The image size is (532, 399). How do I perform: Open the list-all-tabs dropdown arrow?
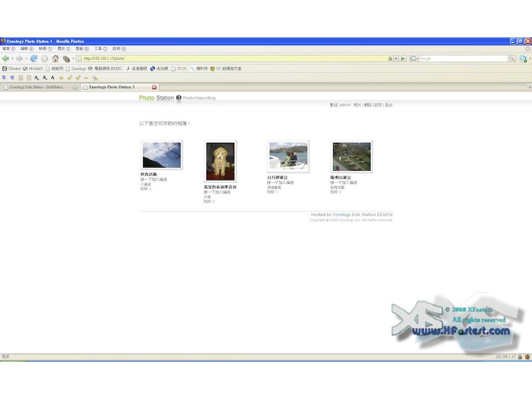[x=529, y=87]
